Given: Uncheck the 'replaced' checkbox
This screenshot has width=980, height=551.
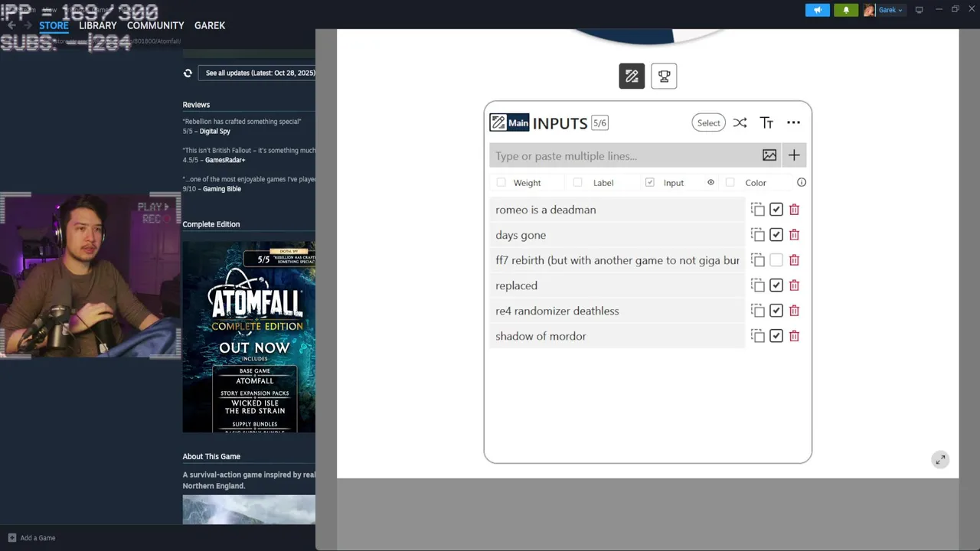Looking at the screenshot, I should [x=776, y=285].
